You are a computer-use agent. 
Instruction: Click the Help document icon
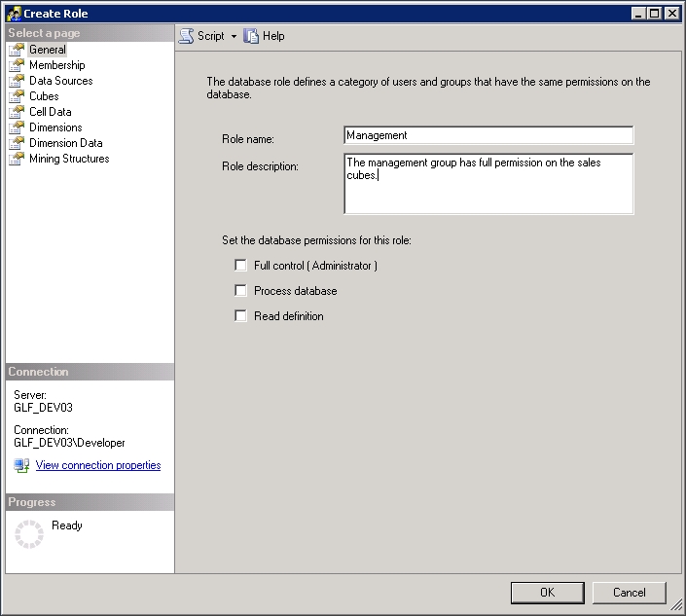[251, 36]
